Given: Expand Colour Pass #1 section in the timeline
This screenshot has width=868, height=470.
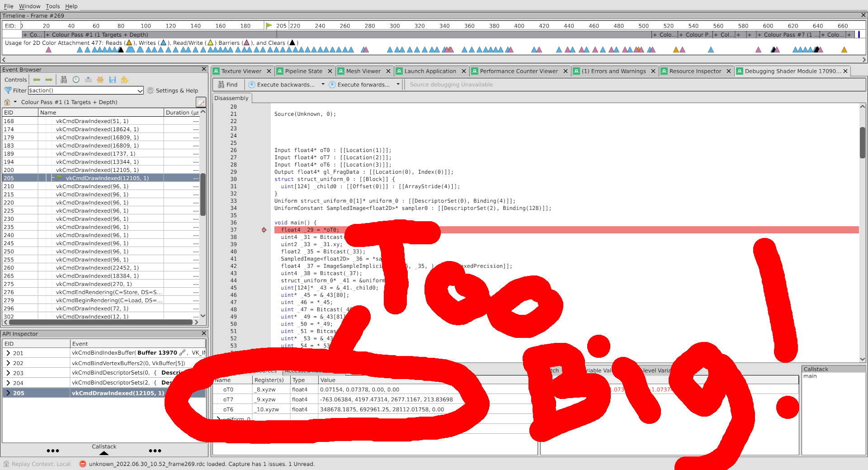Looking at the screenshot, I should [47, 35].
